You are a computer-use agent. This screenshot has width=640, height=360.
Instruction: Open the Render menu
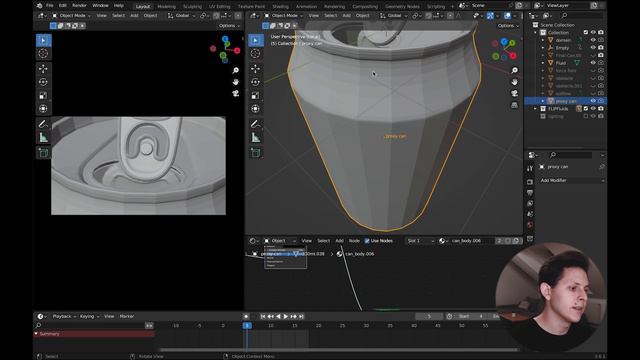click(79, 6)
